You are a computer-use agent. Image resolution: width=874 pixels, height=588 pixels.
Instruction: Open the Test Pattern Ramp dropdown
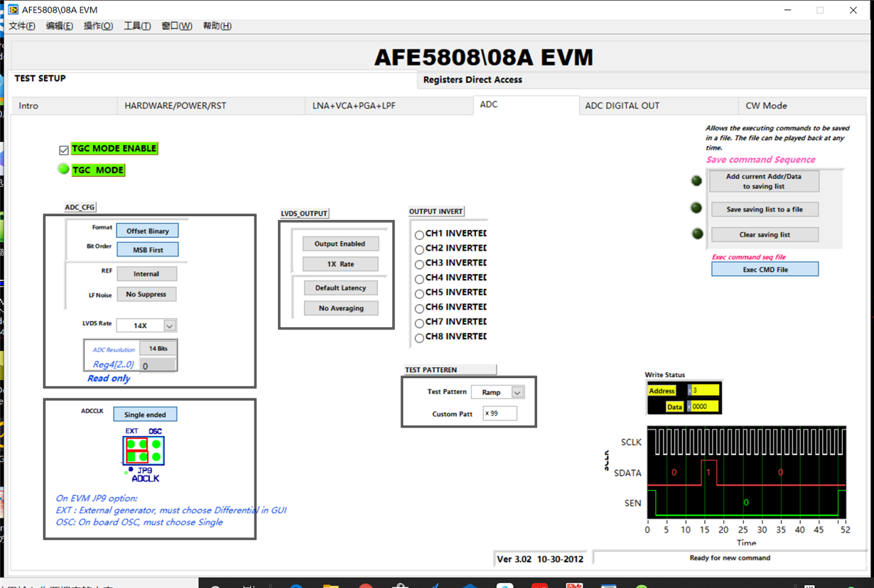click(517, 392)
